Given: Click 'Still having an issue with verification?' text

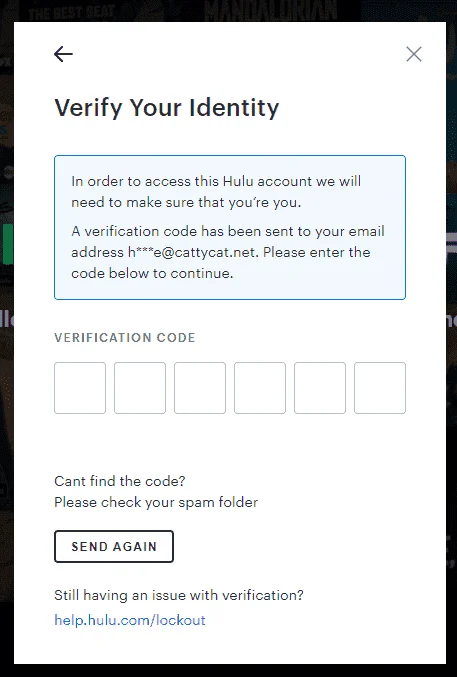Looking at the screenshot, I should click(x=179, y=595).
